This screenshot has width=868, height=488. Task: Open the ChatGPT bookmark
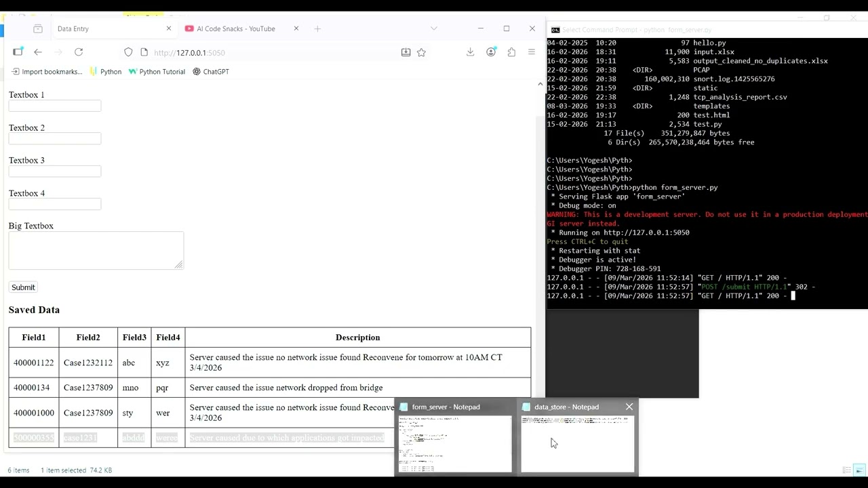211,71
